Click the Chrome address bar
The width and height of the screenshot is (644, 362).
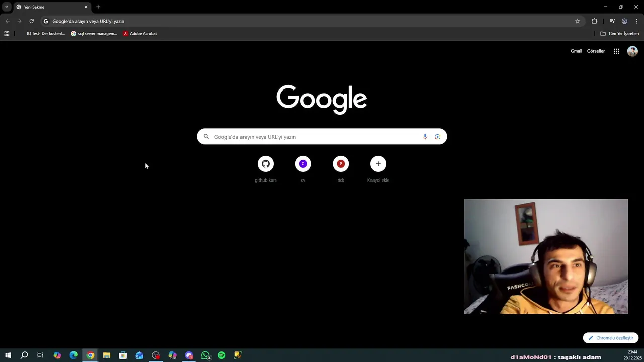coord(312,21)
